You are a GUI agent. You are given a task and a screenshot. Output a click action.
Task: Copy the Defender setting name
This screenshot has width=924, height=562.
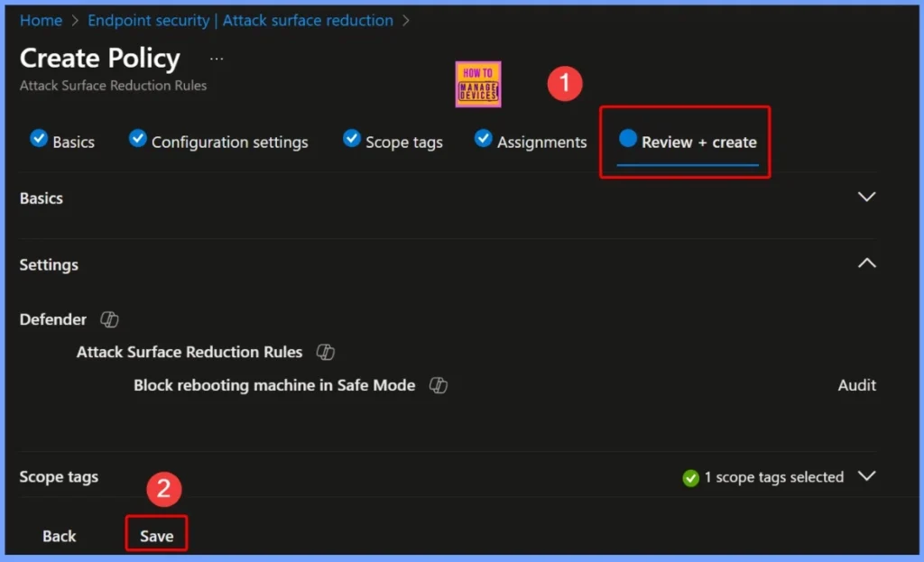click(109, 319)
